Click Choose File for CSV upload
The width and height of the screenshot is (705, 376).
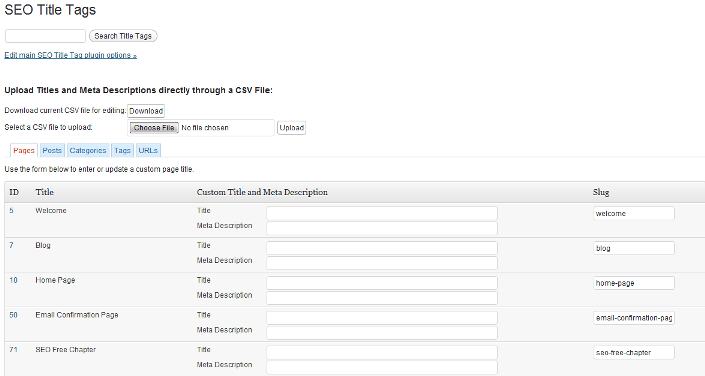tap(154, 128)
